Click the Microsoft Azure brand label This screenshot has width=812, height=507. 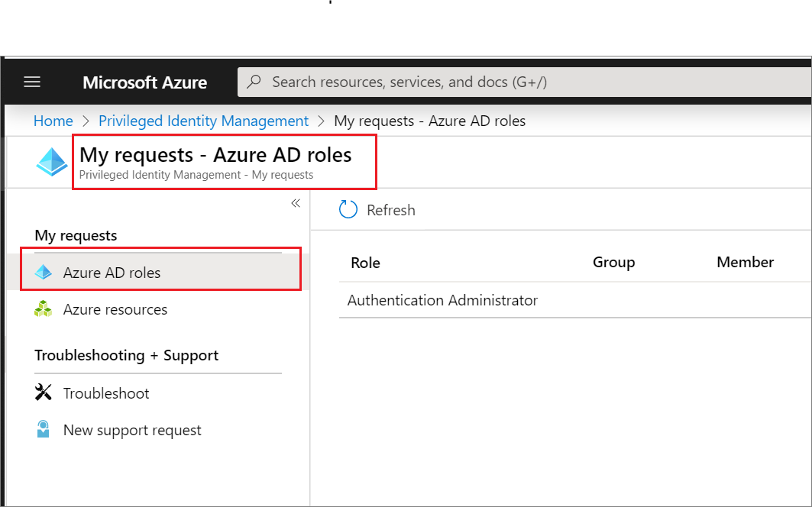pos(145,82)
